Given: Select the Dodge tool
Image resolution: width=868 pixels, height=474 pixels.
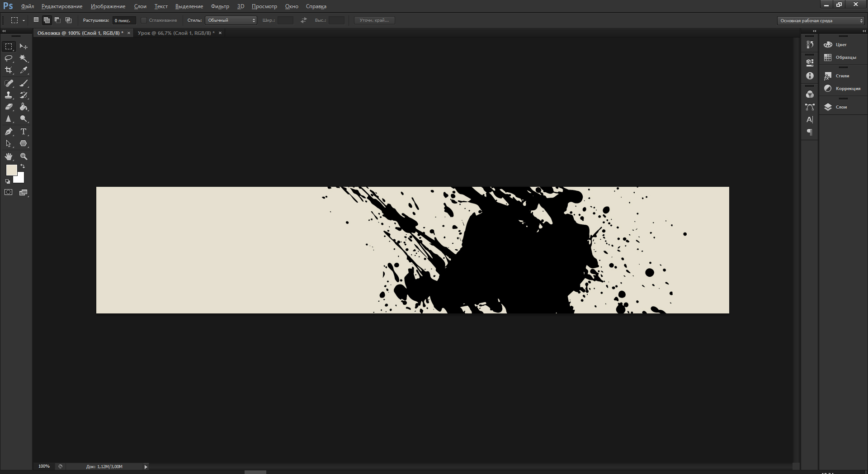Looking at the screenshot, I should [24, 118].
